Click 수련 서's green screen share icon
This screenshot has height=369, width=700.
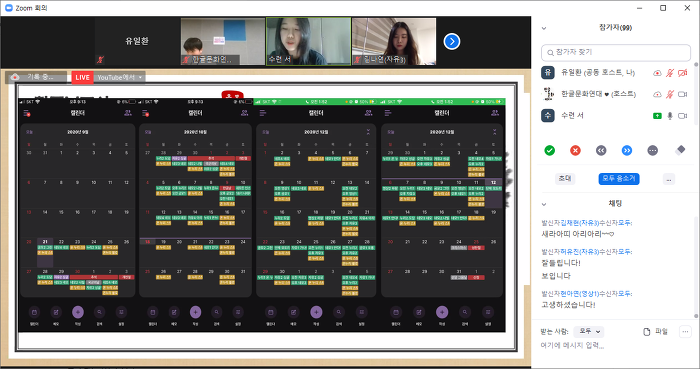657,116
